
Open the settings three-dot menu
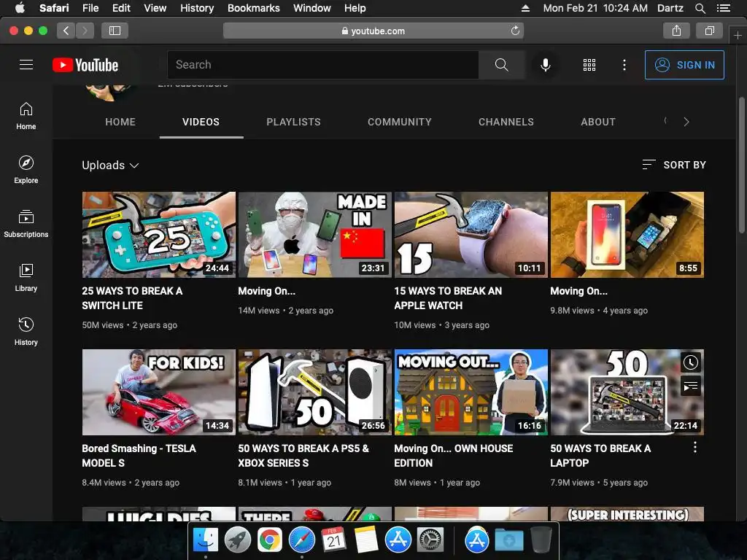[624, 65]
